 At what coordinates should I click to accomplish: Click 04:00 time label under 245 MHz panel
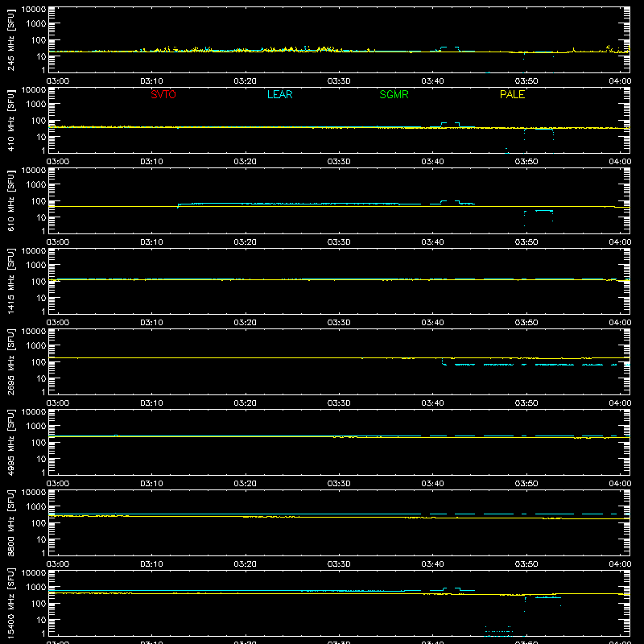pyautogui.click(x=620, y=81)
